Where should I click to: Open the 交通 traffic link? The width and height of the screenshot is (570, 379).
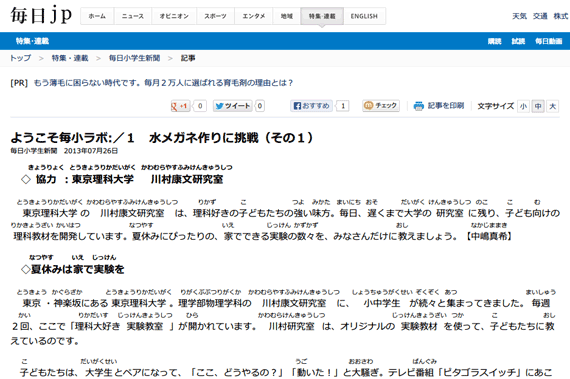540,16
